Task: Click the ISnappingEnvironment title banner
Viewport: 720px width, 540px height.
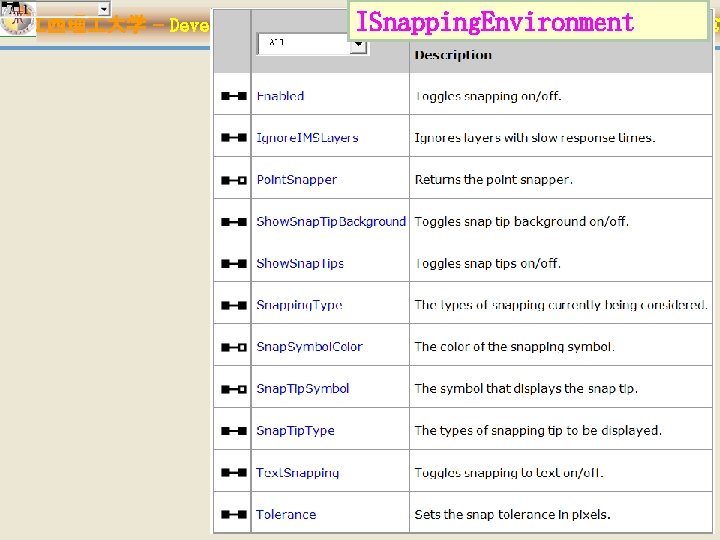Action: coord(528,21)
